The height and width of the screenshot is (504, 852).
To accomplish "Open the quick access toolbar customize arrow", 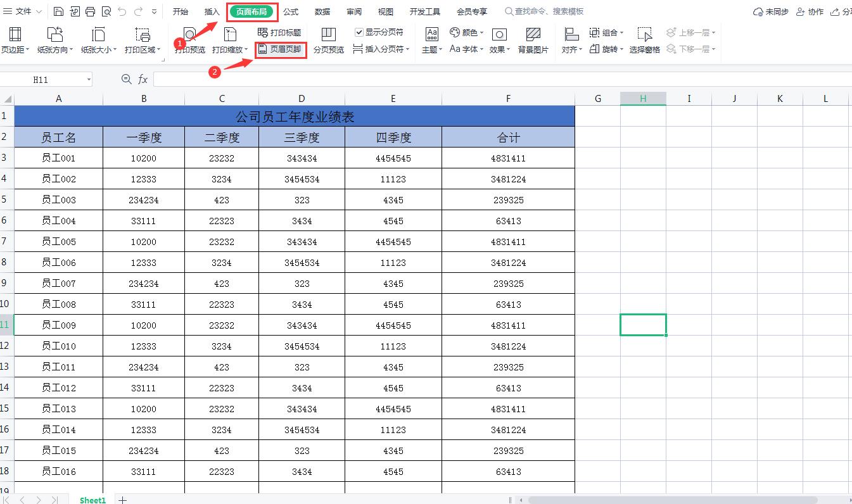I will coord(154,12).
